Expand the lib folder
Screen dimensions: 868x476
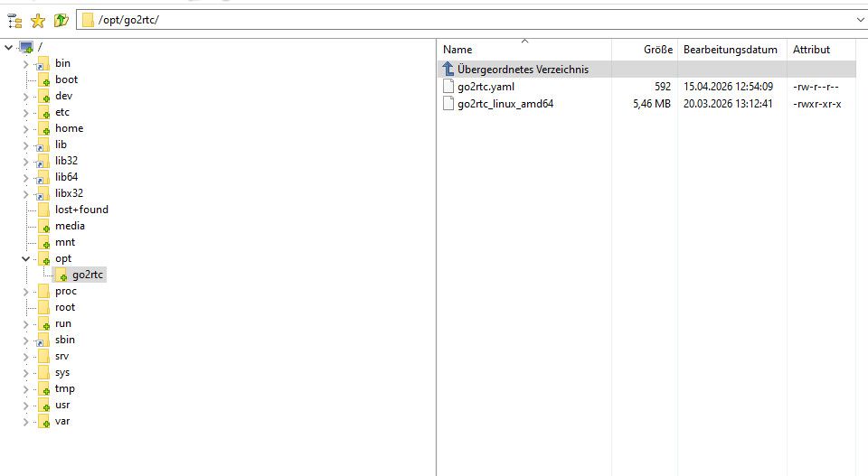pos(25,145)
